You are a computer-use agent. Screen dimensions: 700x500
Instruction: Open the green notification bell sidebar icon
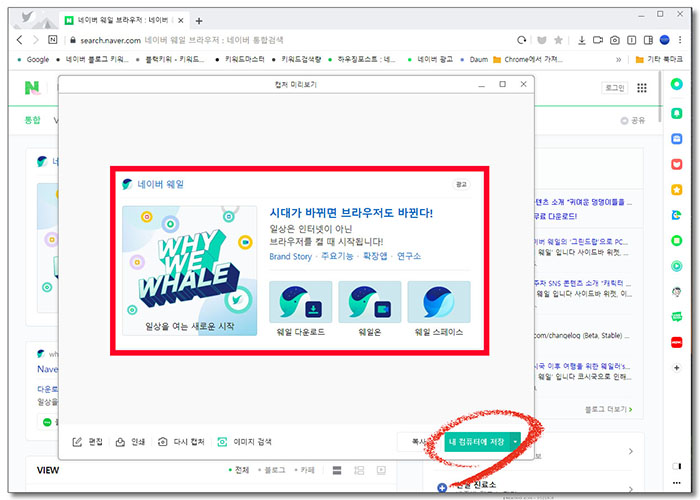pos(677,113)
